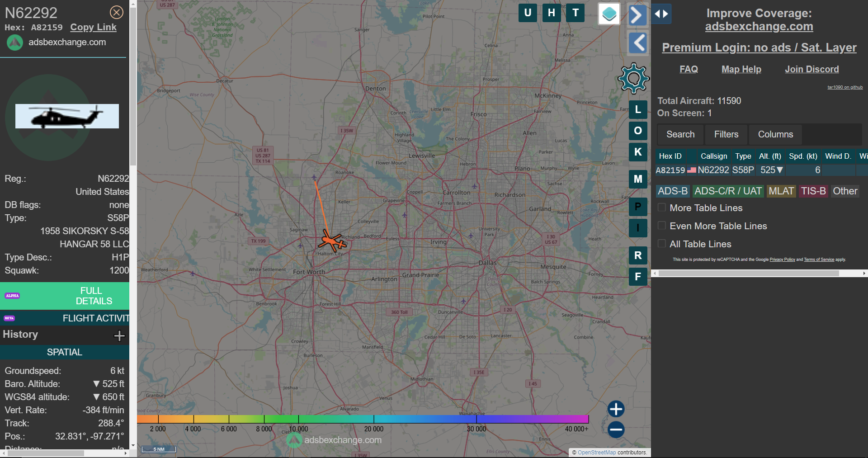The image size is (868, 458).
Task: Open adsbexchange.com Improve Coverage link
Action: point(759,27)
